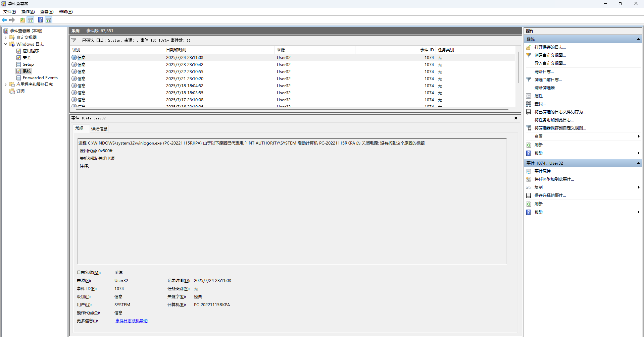Screen dimensions: 644x337
Task: Switch to 详细信息 tab
Action: 99,129
